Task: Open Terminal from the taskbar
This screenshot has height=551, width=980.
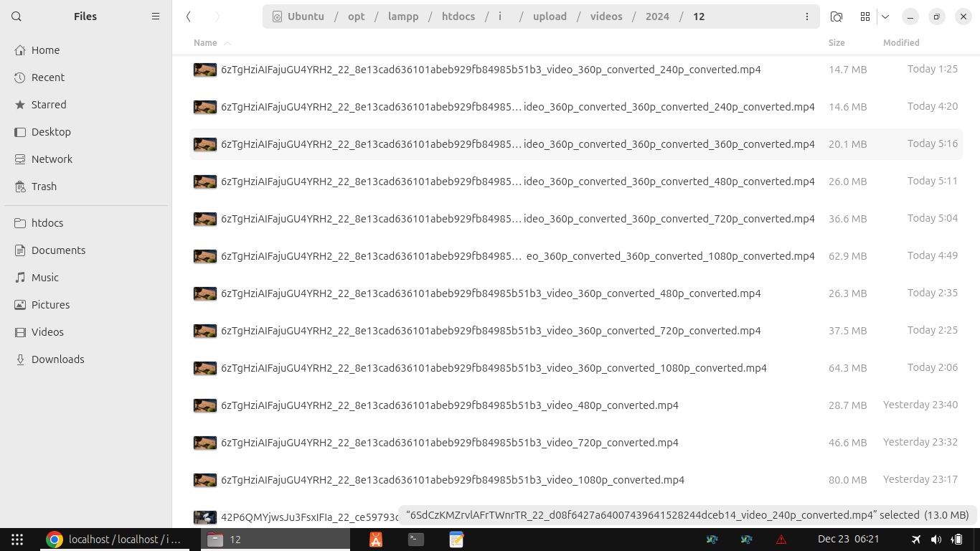Action: 416,540
